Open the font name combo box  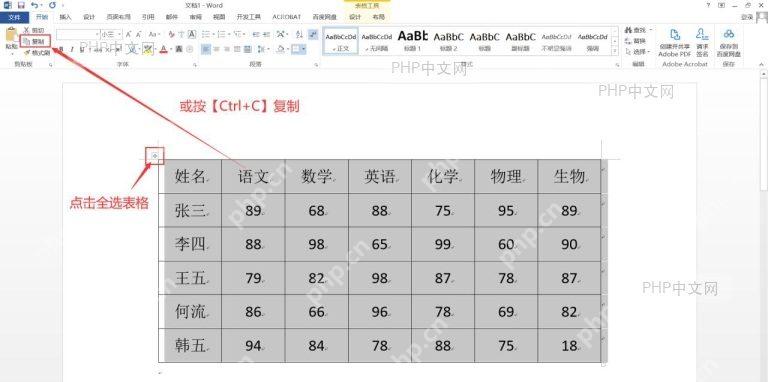[x=78, y=34]
